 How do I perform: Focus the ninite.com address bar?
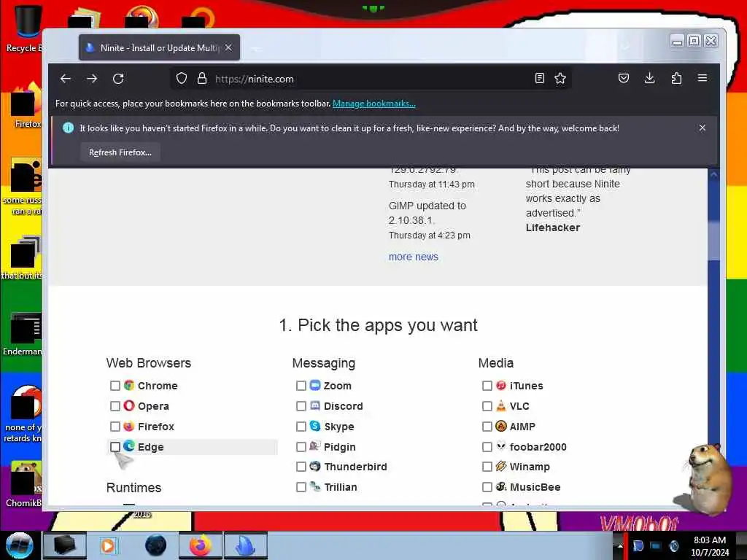pos(371,79)
